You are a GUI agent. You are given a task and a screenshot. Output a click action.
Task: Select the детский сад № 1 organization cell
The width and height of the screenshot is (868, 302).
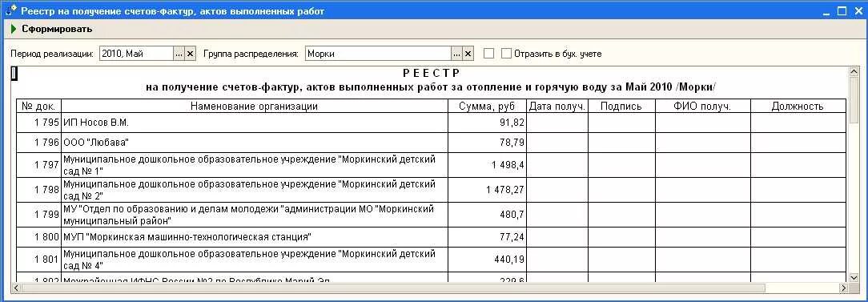[x=254, y=165]
